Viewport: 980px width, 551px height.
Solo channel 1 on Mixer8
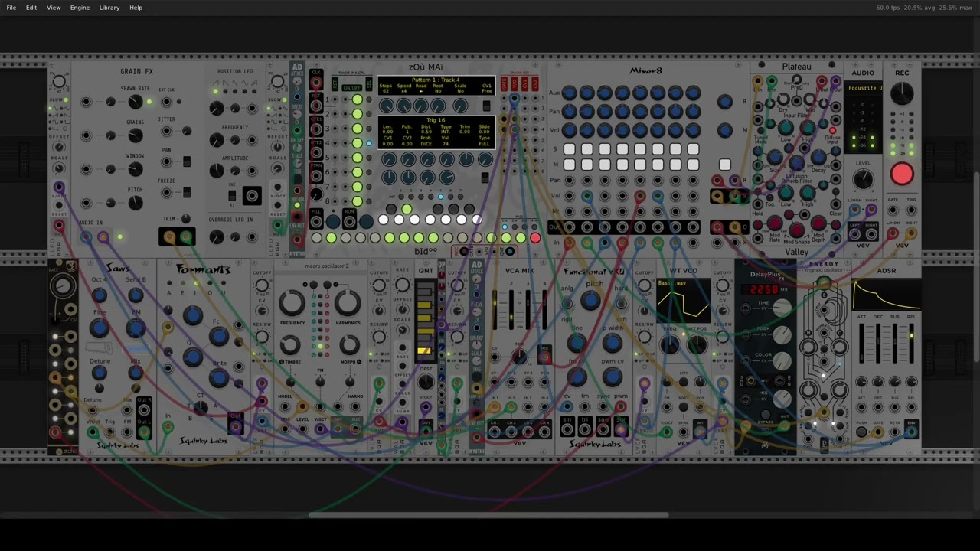(x=569, y=149)
